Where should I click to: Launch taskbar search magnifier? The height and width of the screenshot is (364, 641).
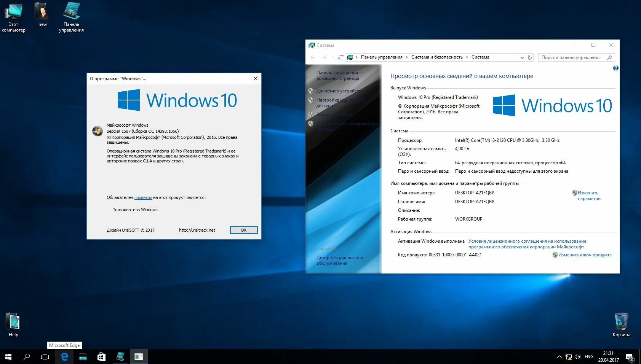click(27, 357)
